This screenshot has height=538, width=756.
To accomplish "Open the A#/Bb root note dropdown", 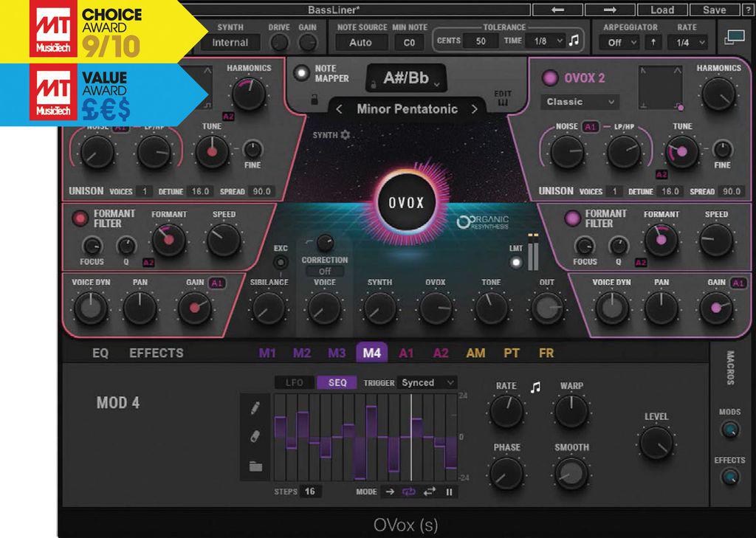I will click(407, 78).
